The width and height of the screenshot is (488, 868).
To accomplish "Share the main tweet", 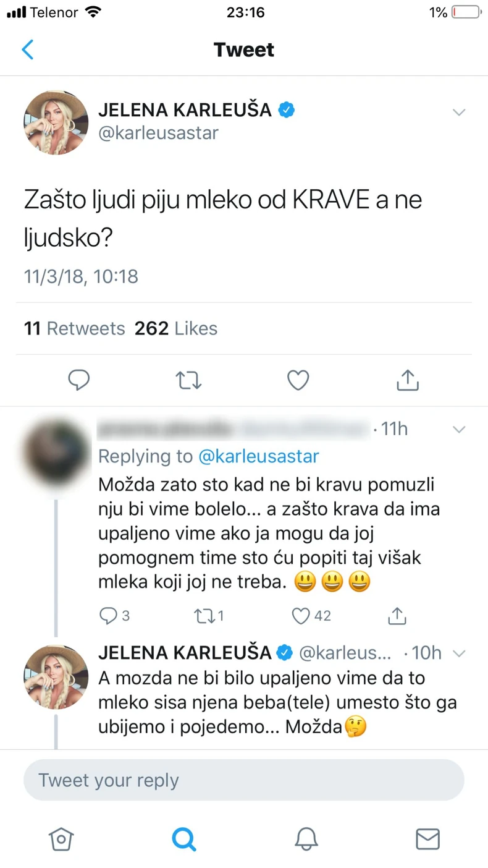I will pyautogui.click(x=407, y=380).
